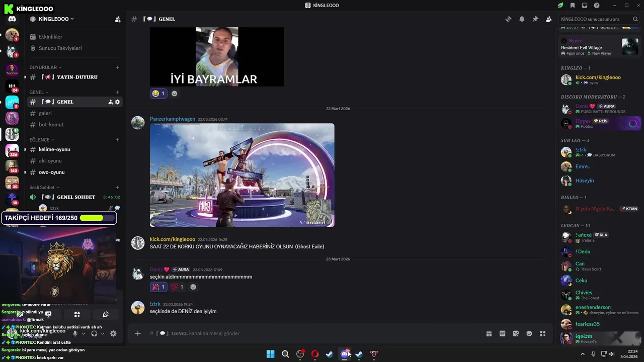Click Resident Evil Village activity card
This screenshot has width=644, height=362.
click(x=600, y=47)
